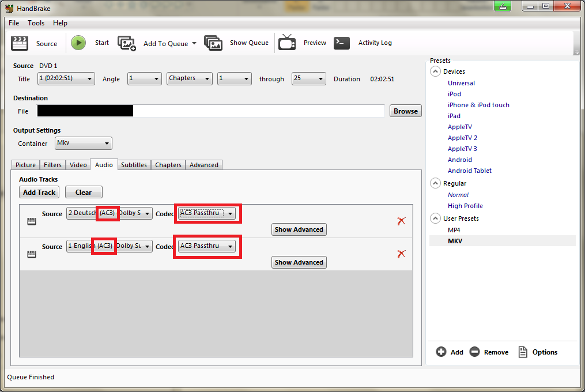
Task: Select the Normal preset
Action: (458, 195)
